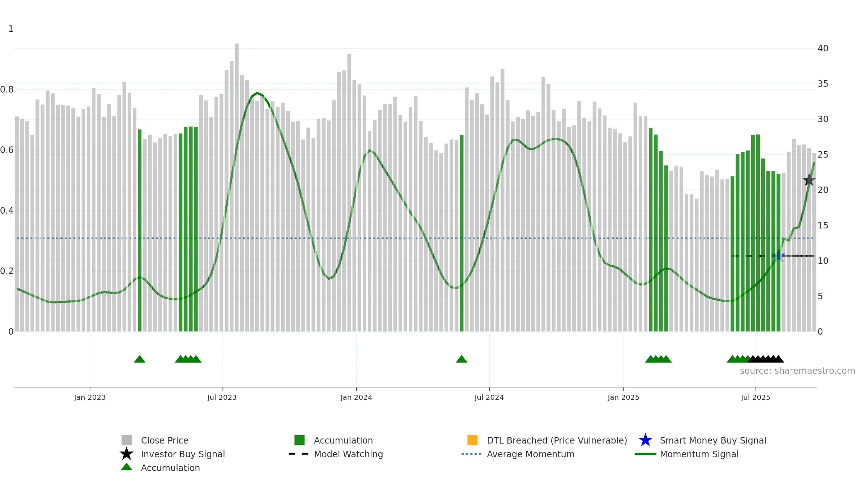Screen dimensions: 868x488
Task: Click the Jul 2024 axis label
Action: 489,397
